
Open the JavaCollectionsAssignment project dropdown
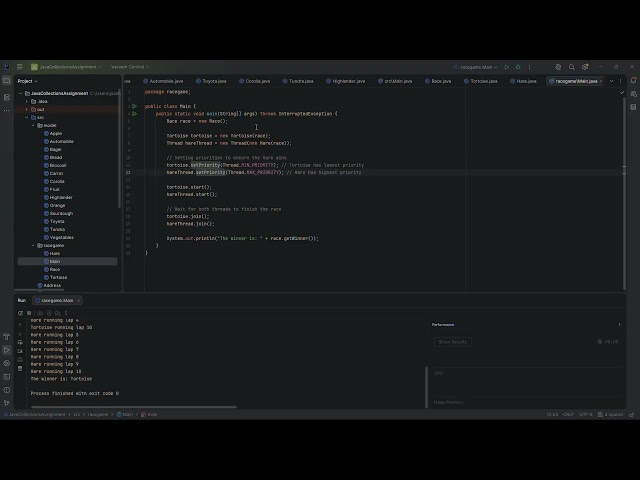[67, 67]
